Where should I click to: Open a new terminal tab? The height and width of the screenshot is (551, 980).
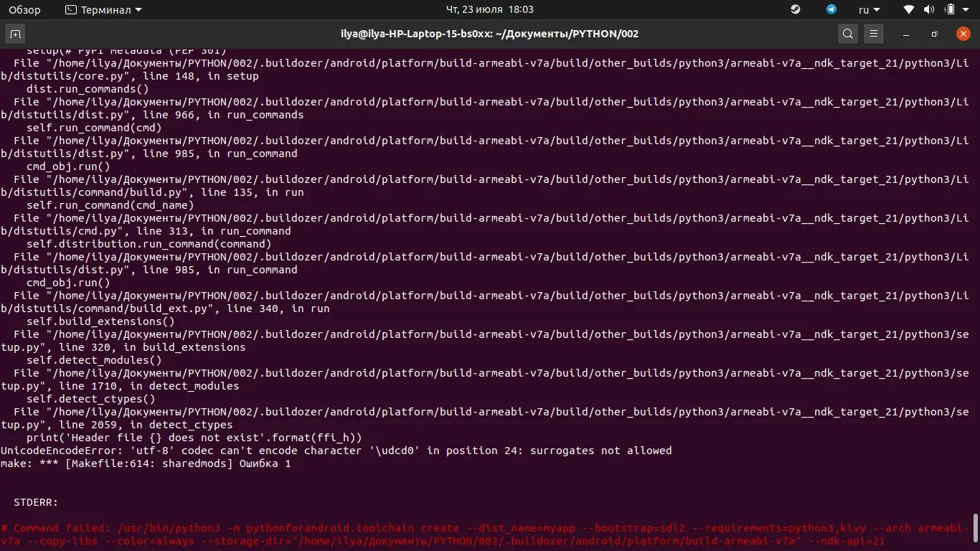pyautogui.click(x=16, y=34)
